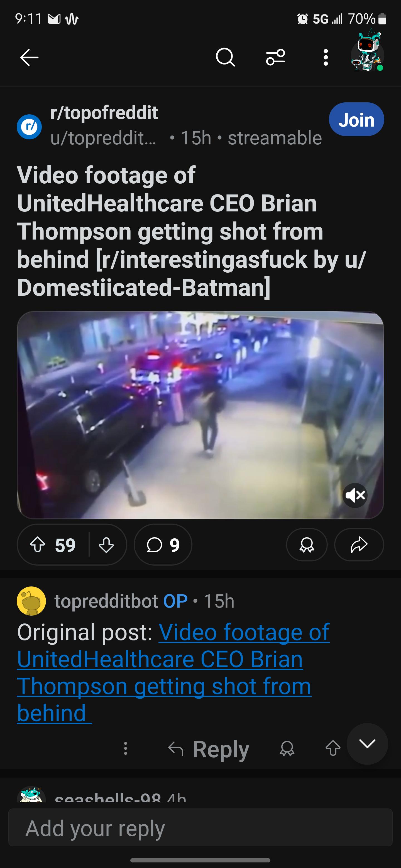Open the search icon
This screenshot has height=868, width=401.
pyautogui.click(x=225, y=57)
